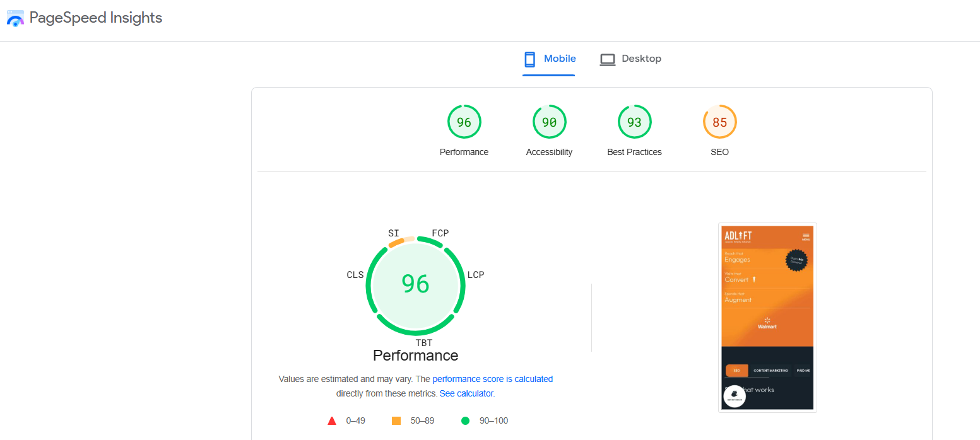
Task: Click the Walmart logo in the thumbnail
Action: (767, 323)
